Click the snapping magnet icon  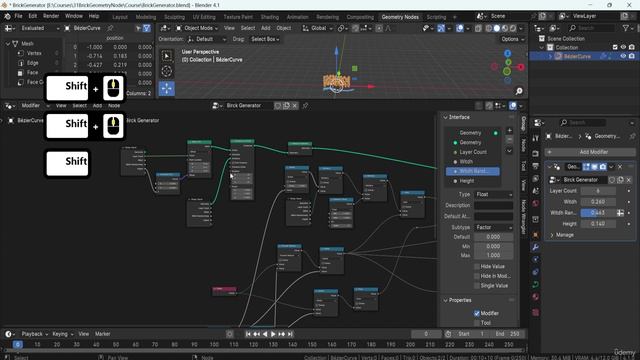pos(356,28)
